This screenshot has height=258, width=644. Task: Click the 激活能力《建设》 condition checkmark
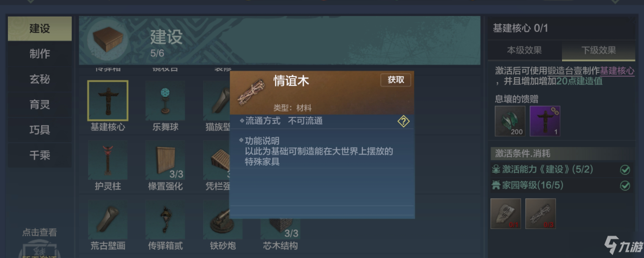pos(625,170)
